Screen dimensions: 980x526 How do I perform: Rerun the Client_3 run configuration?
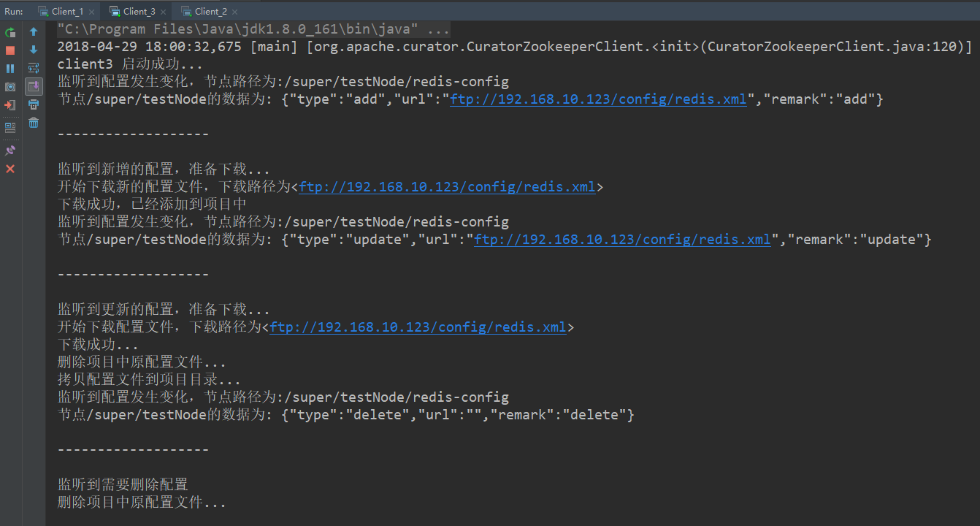(10, 32)
